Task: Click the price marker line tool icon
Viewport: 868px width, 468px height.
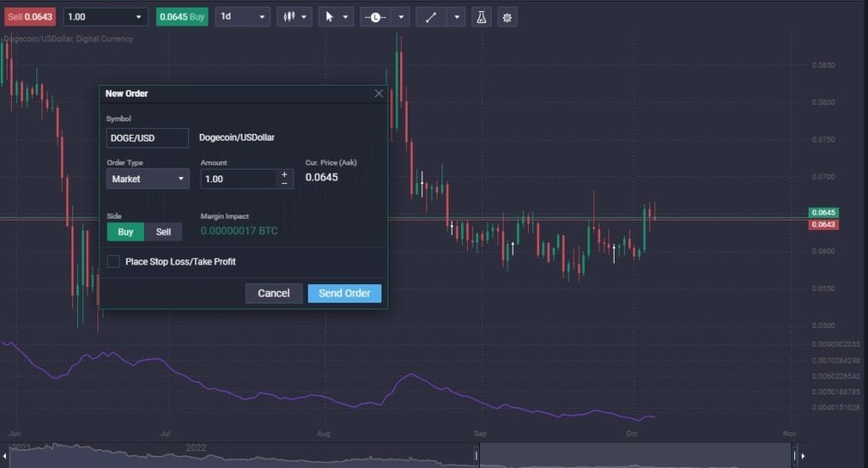Action: click(376, 17)
